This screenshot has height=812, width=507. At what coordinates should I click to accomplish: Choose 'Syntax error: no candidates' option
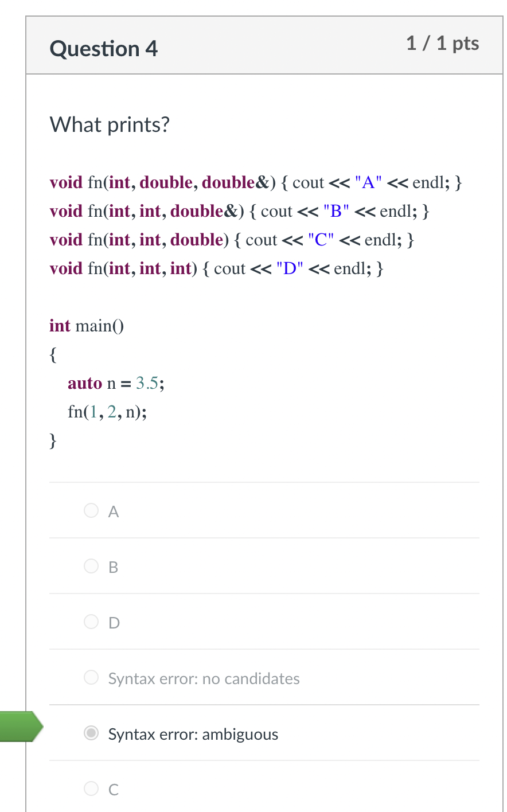(91, 677)
